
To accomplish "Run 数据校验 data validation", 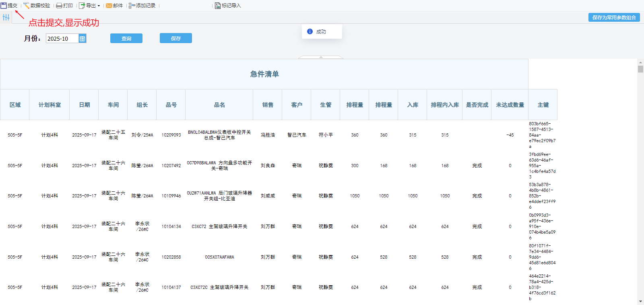I will pos(36,6).
